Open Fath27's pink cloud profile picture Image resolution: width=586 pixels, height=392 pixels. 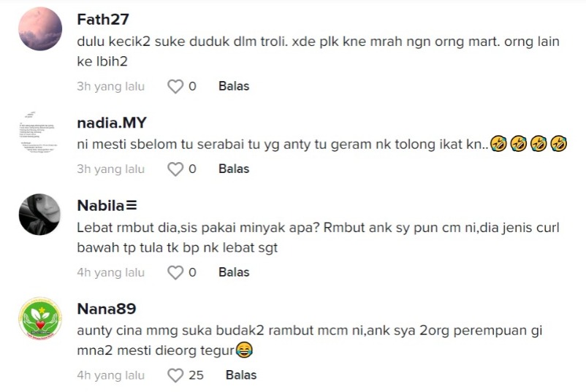pyautogui.click(x=40, y=28)
